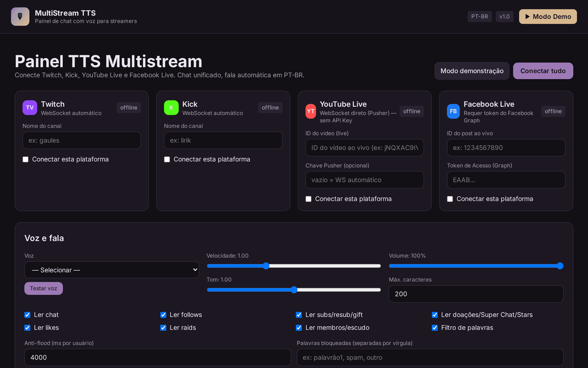Click the Twitch offline status badge
Viewport: 588px width, 368px height.
point(129,108)
